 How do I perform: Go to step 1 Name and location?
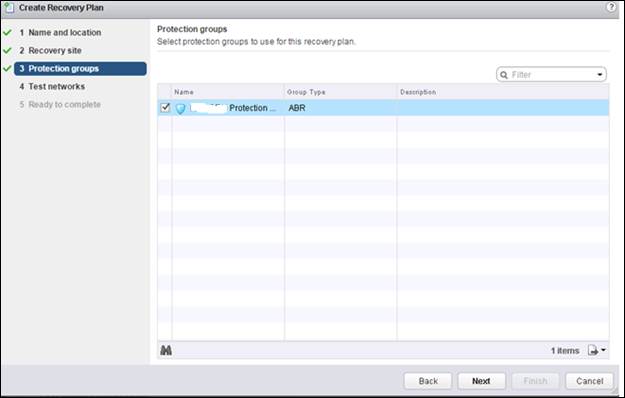60,33
